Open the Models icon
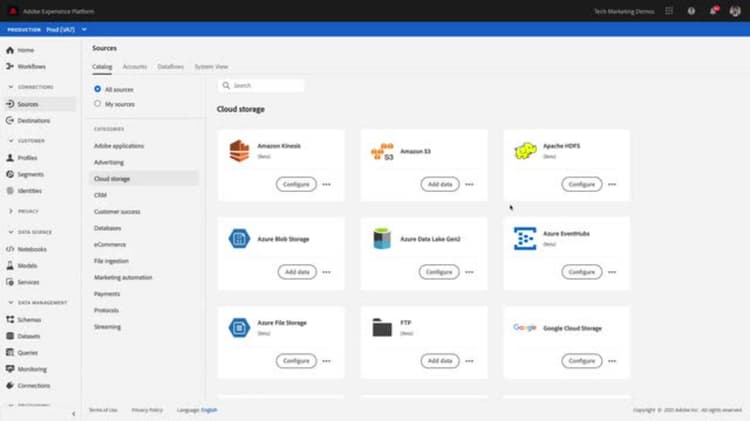The height and width of the screenshot is (421, 750). tap(10, 266)
